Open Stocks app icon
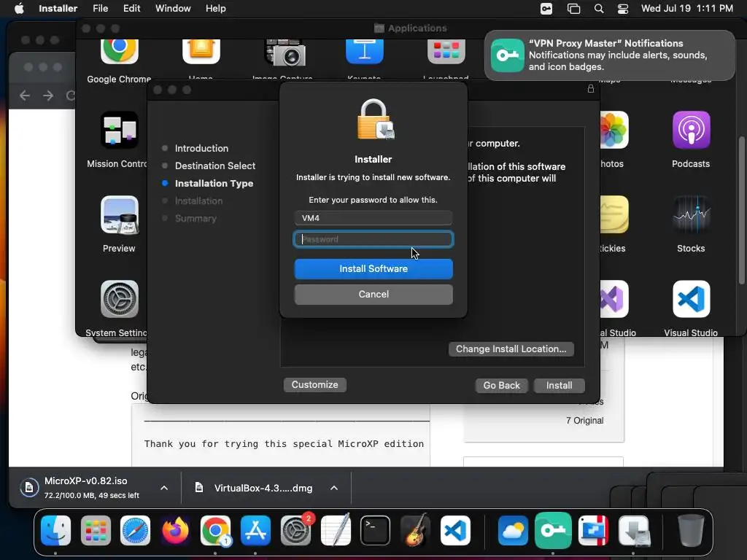747x560 pixels. 691,215
